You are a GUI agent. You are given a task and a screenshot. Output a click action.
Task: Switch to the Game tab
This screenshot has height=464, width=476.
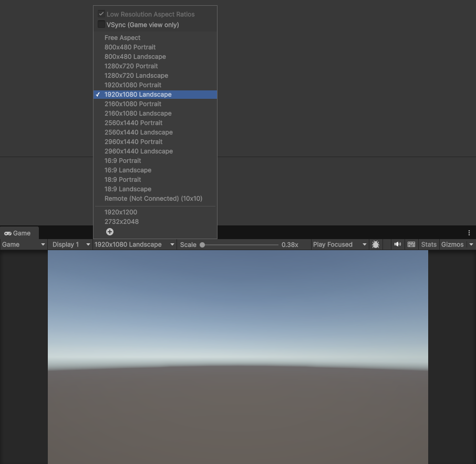point(18,233)
